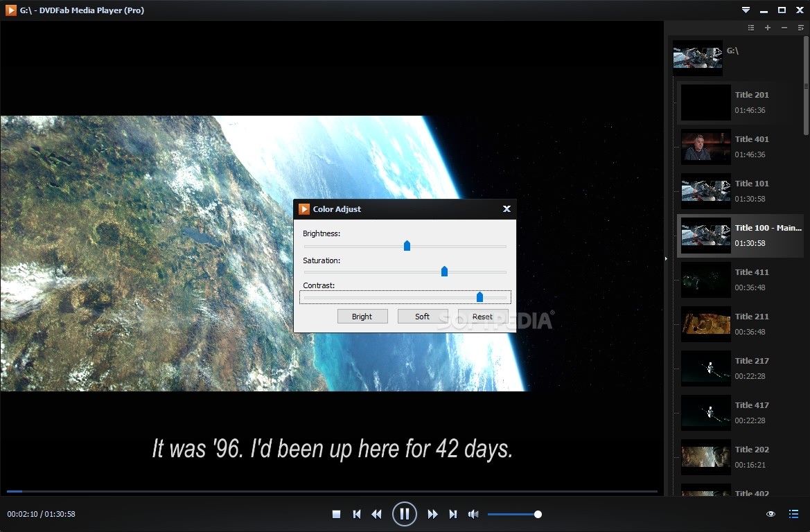Close the Color Adjust dialog
The width and height of the screenshot is (810, 532).
click(507, 209)
